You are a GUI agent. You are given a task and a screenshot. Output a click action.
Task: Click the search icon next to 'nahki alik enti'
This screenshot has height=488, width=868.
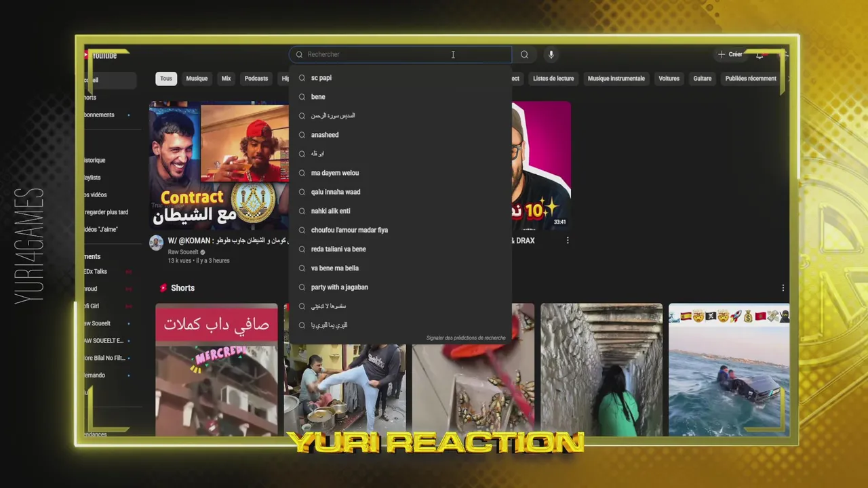click(x=302, y=211)
